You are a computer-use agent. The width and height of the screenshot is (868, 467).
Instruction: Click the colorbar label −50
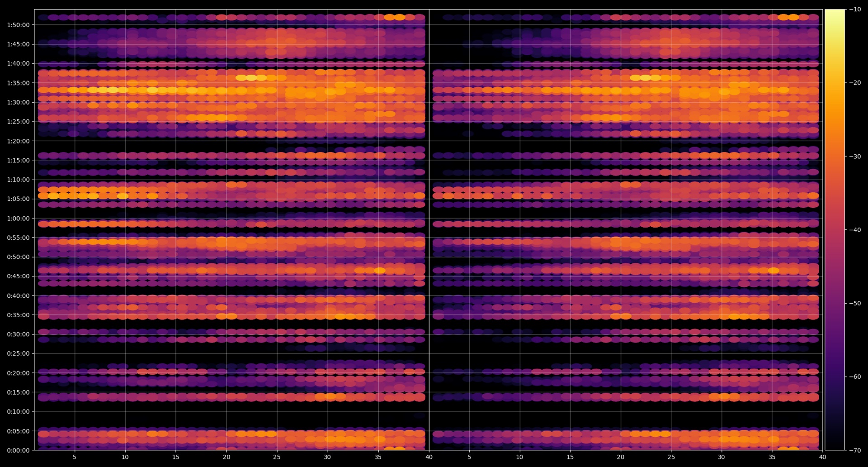[x=855, y=303]
